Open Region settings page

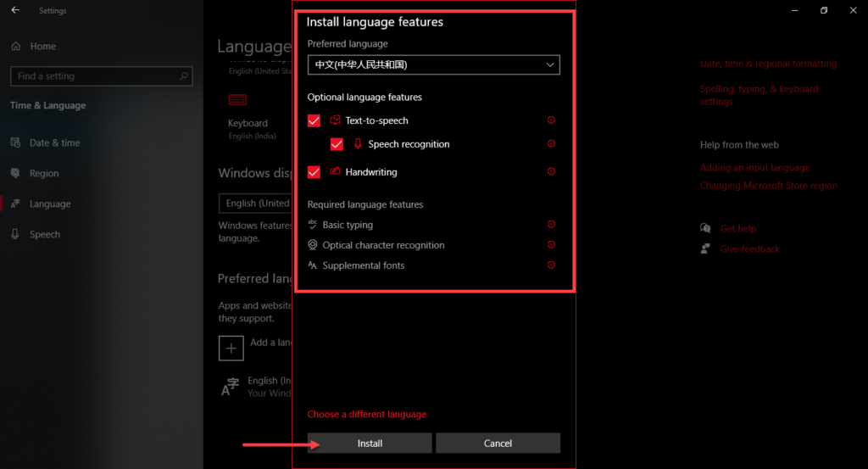click(x=44, y=173)
